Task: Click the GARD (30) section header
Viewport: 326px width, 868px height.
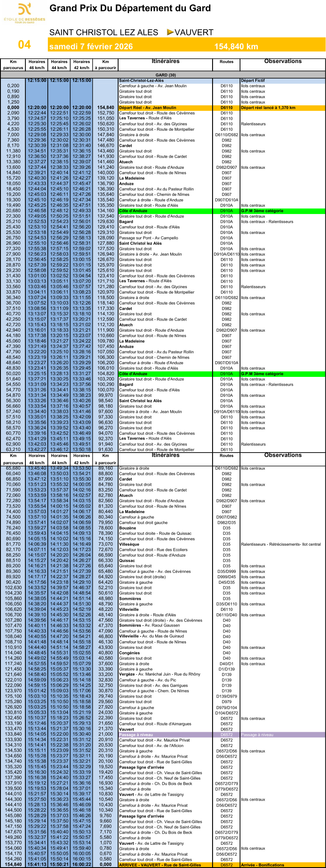Action: point(163,75)
